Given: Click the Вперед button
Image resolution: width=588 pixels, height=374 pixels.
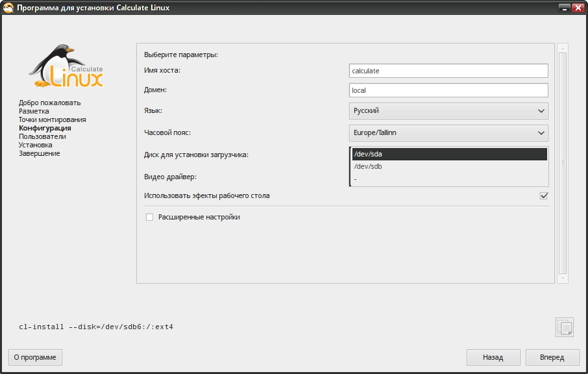Looking at the screenshot, I should coord(552,358).
